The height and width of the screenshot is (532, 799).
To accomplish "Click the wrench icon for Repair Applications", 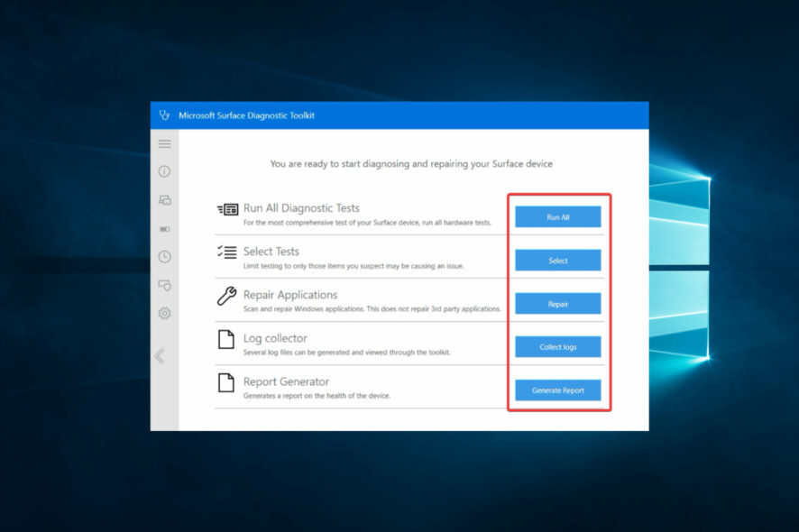I will pyautogui.click(x=226, y=296).
